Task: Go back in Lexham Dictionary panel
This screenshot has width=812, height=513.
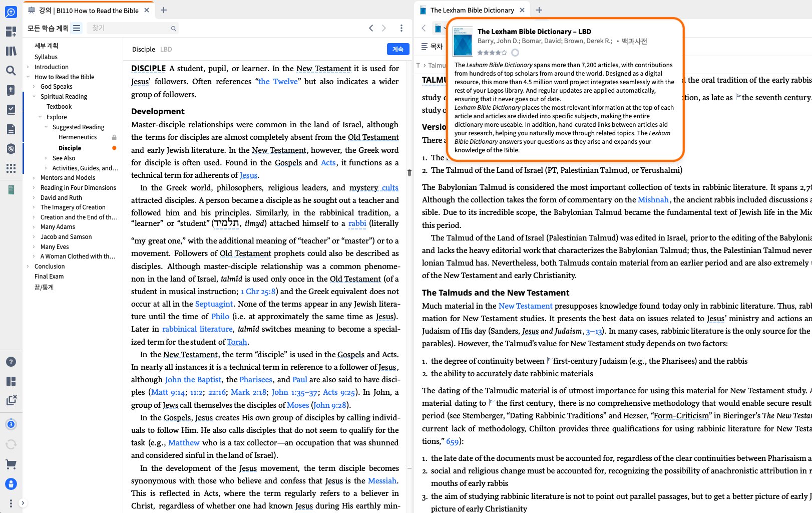Action: pos(424,28)
